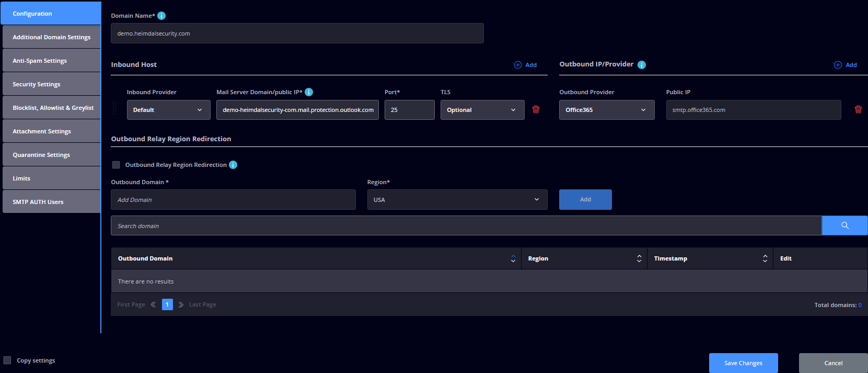Click Save Changes button
Screen dimensions: 868x373
coord(743,363)
